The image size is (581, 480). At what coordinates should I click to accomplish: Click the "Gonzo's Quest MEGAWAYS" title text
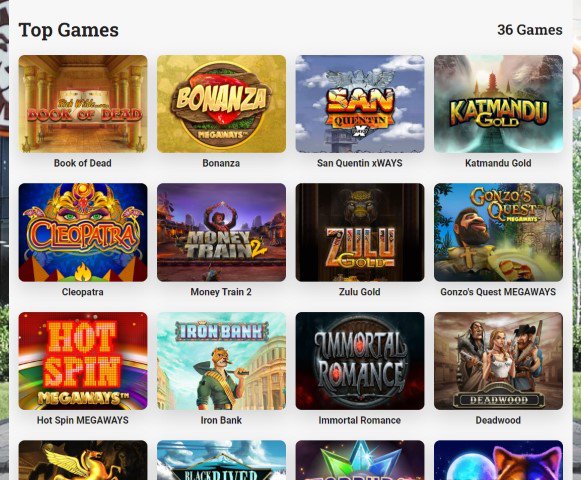[498, 292]
